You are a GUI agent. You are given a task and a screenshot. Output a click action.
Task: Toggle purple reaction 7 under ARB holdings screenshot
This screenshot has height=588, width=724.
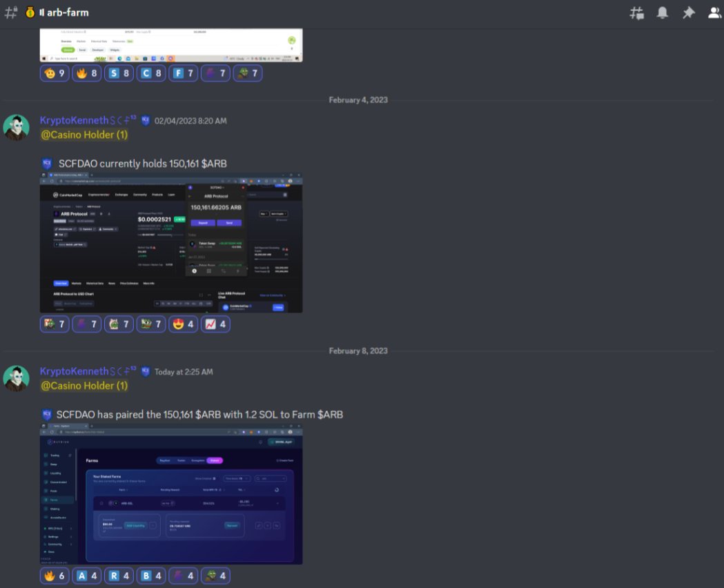coord(87,324)
